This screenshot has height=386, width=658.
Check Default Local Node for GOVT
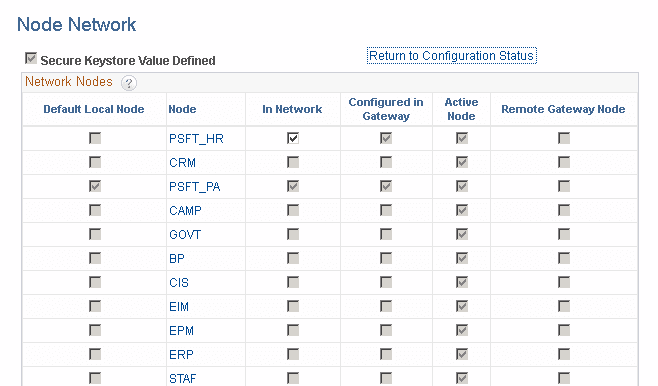[95, 234]
